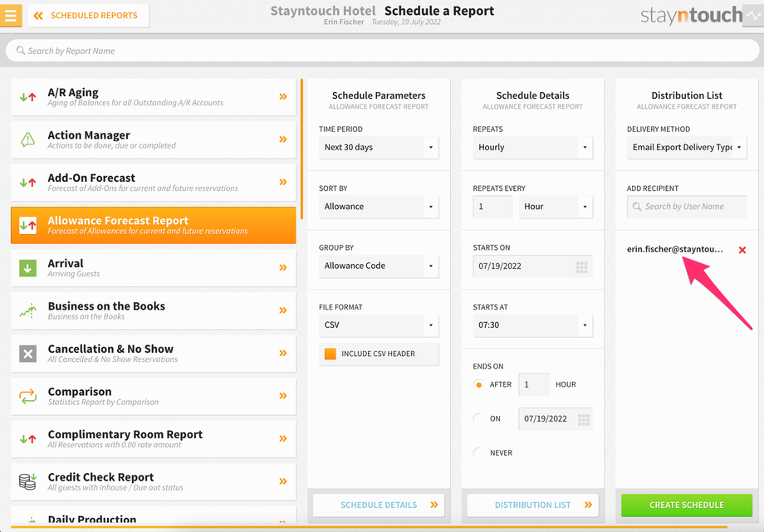
Task: Expand Comparison with its chevron
Action: pyautogui.click(x=282, y=396)
